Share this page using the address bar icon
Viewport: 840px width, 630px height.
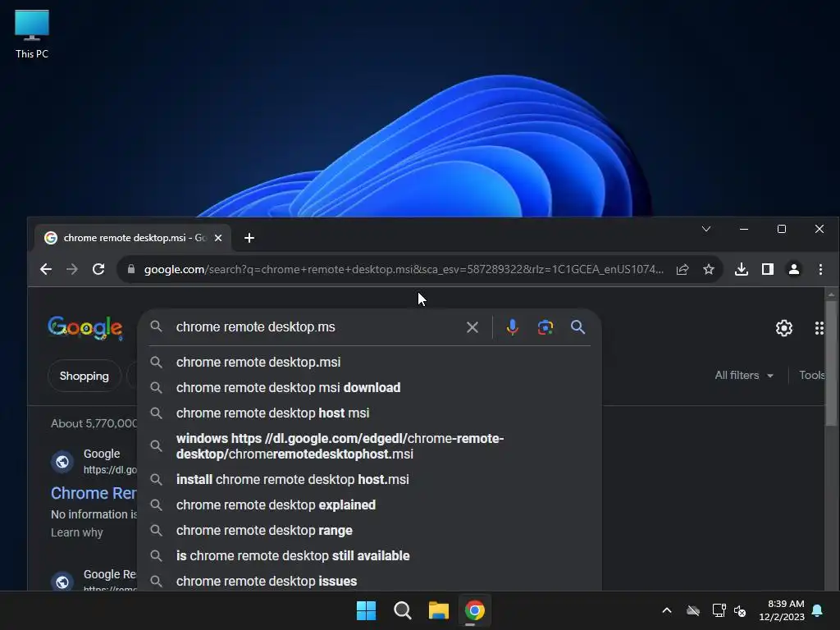point(682,269)
